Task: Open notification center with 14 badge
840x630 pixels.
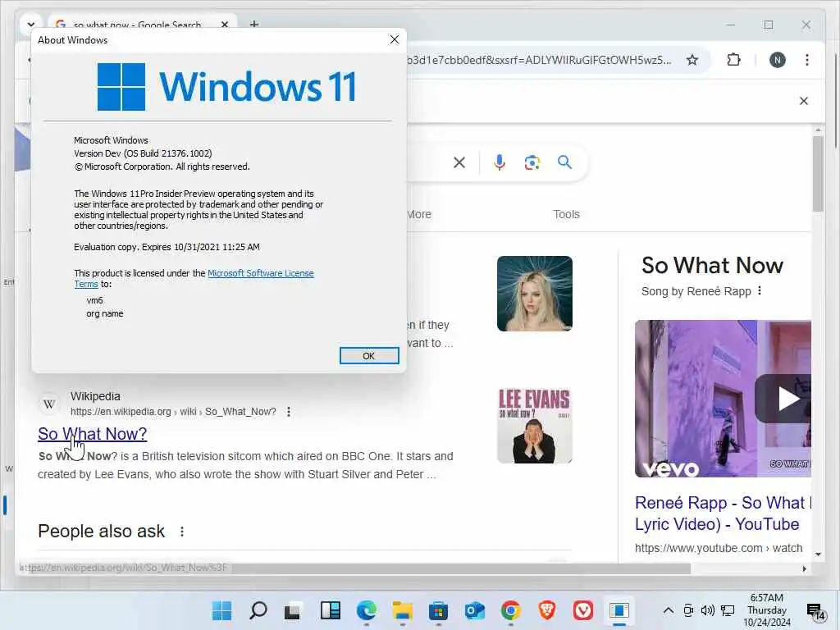Action: [816, 610]
